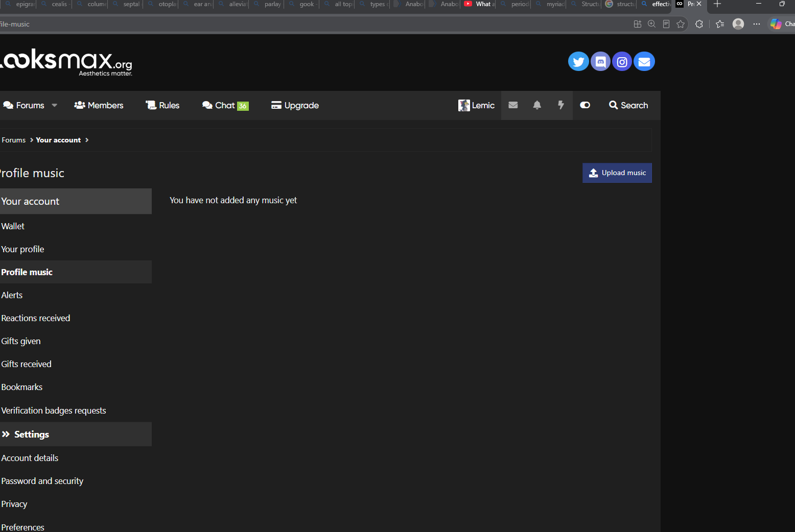Click the Chat unread count badge
The height and width of the screenshot is (532, 795).
(243, 106)
